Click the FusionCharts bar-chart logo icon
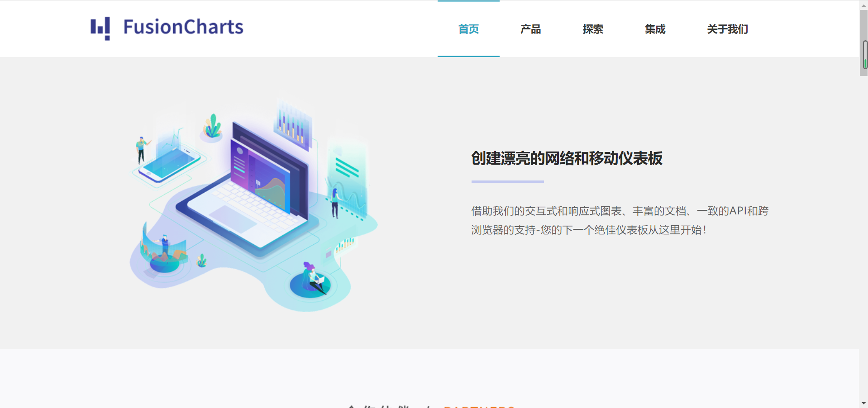 100,28
